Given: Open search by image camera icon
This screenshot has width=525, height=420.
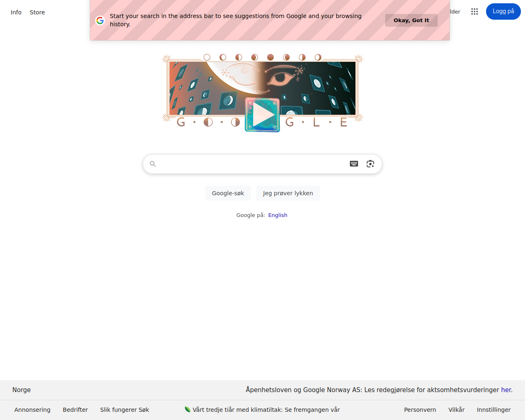Looking at the screenshot, I should (370, 164).
